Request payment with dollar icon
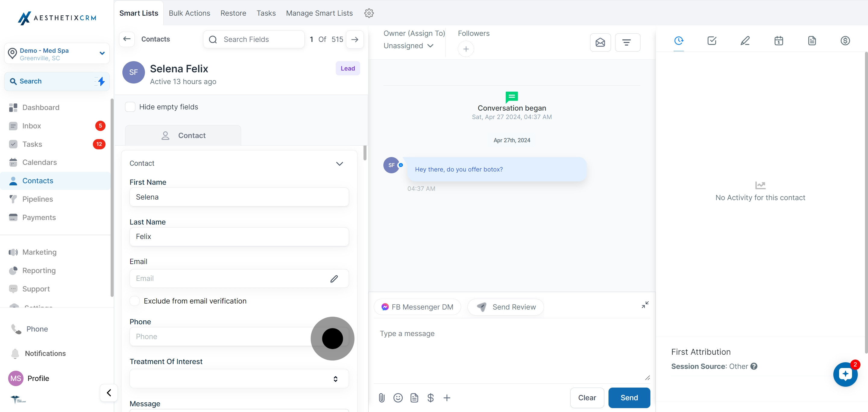Image resolution: width=868 pixels, height=412 pixels. (x=430, y=398)
